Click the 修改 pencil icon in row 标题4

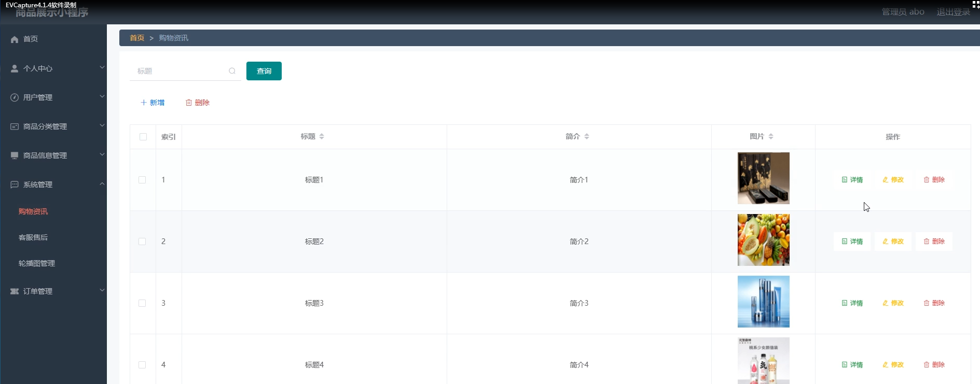(886, 365)
